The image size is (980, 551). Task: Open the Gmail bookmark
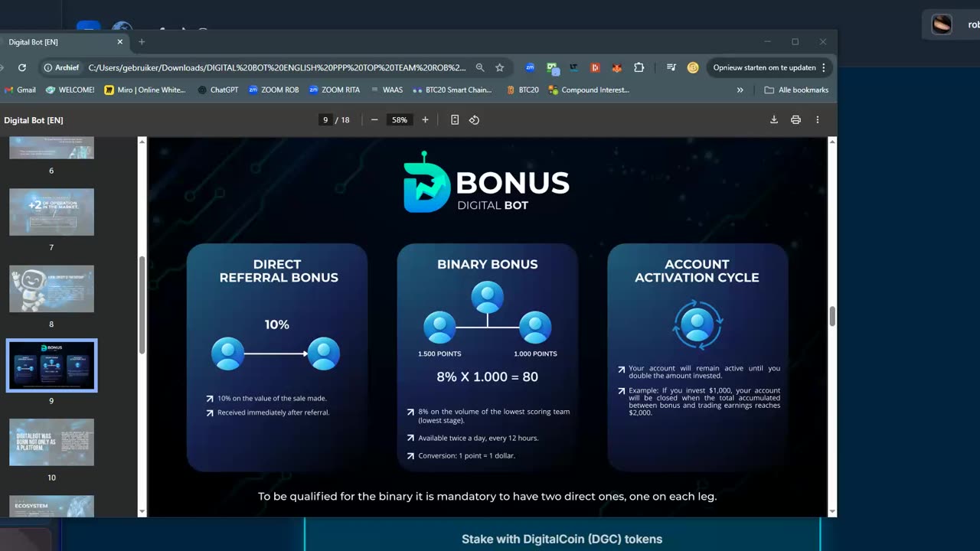click(20, 90)
